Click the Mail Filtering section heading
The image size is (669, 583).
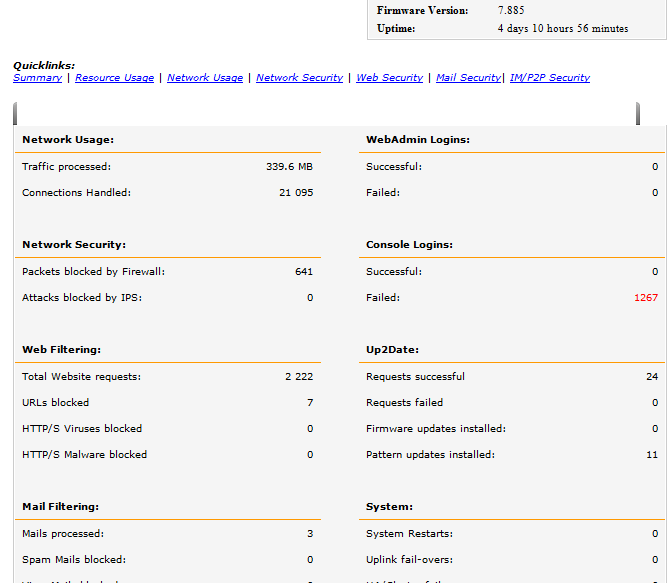[60, 508]
